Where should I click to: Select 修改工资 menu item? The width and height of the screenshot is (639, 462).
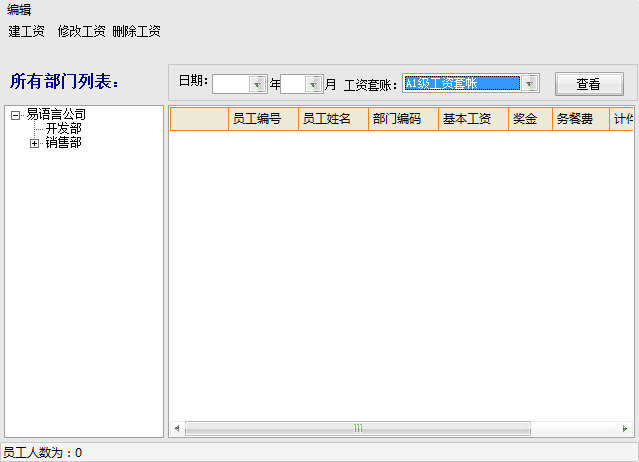click(x=81, y=31)
